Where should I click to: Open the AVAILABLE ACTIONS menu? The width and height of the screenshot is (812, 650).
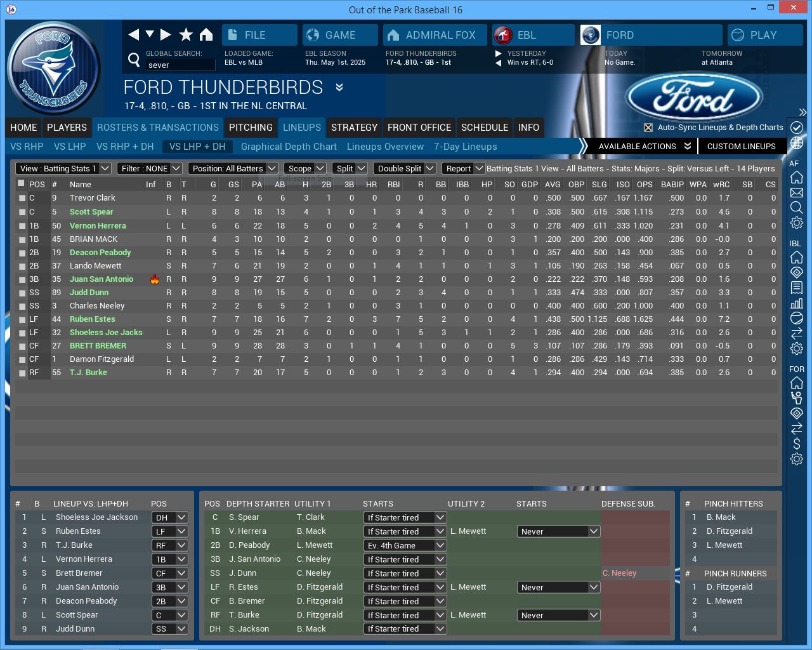tap(644, 147)
